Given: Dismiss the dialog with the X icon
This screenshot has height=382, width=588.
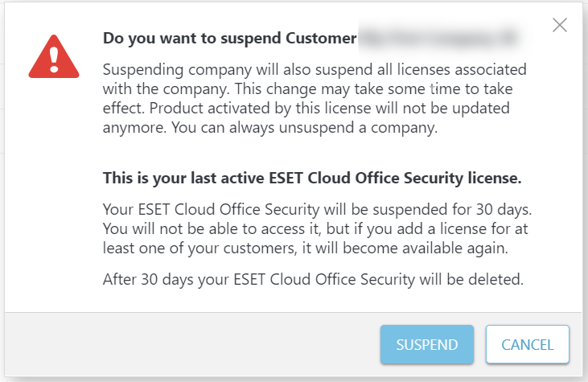Looking at the screenshot, I should 560,25.
